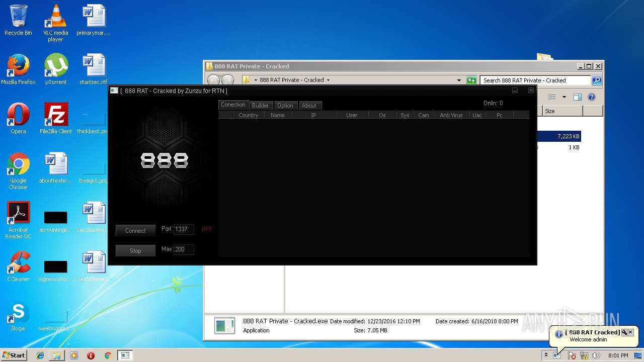The width and height of the screenshot is (644, 362).
Task: Select the 7,223 KB file row
Action: (559, 136)
